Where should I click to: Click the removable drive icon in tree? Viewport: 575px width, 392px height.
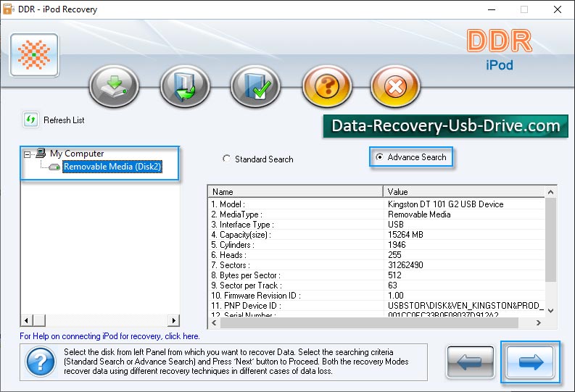tap(54, 167)
